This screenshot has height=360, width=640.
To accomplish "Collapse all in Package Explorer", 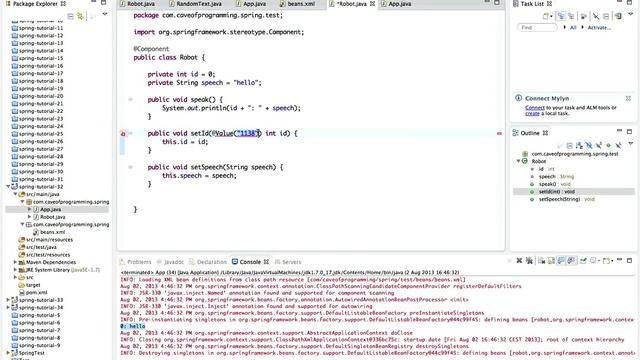I will 71,16.
